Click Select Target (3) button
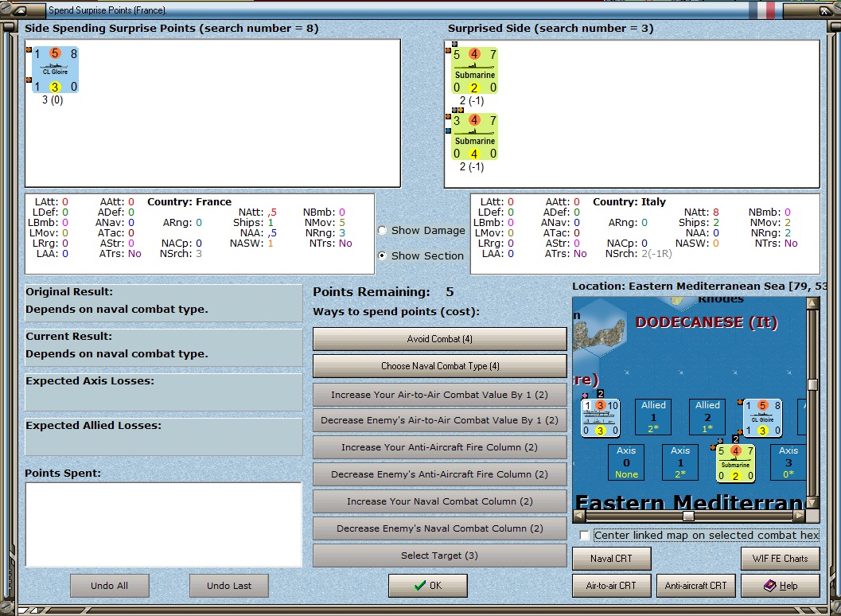The height and width of the screenshot is (616, 841). [440, 556]
